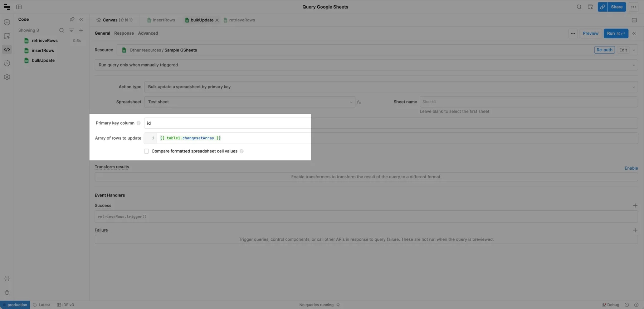
Task: Click the IDE v3 indicator
Action: point(65,305)
